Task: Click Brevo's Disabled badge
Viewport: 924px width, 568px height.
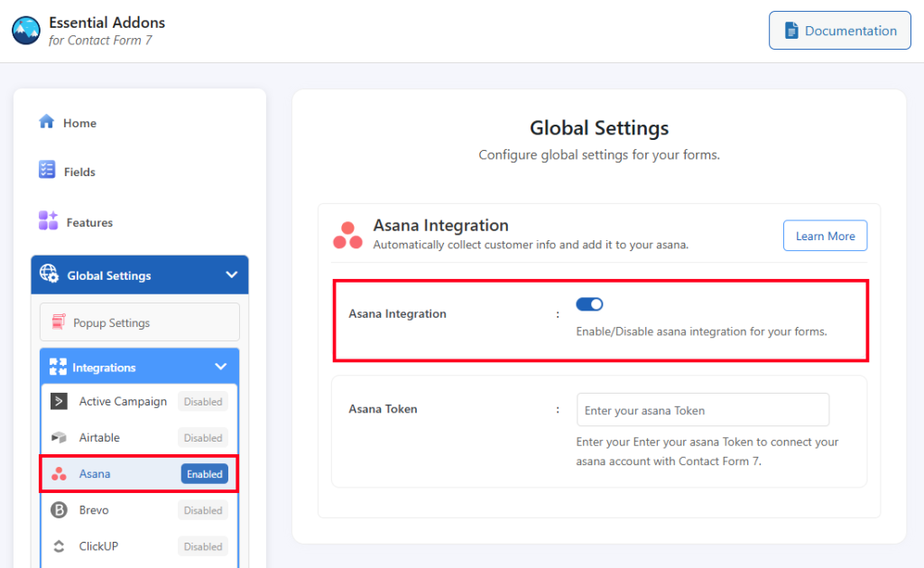Action: 203,510
